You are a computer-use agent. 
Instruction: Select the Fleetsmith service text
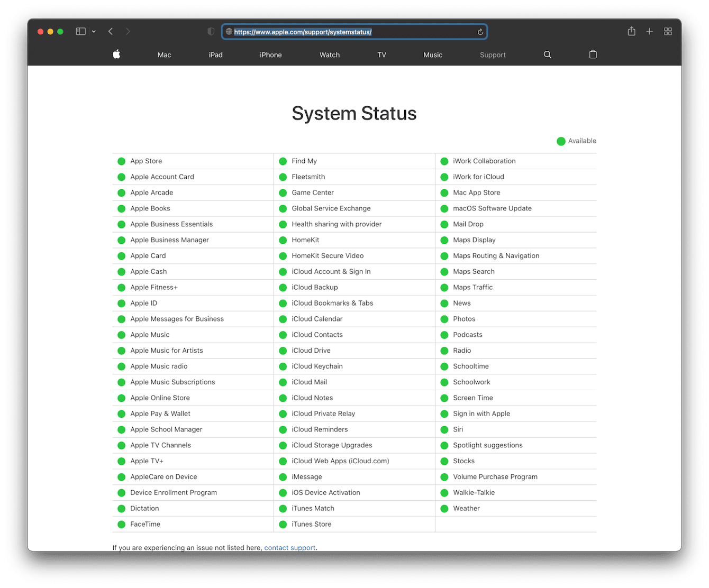(x=308, y=177)
